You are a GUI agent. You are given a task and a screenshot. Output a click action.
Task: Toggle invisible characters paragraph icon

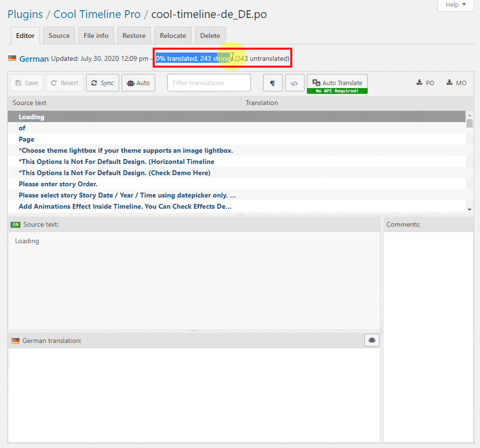pyautogui.click(x=272, y=83)
